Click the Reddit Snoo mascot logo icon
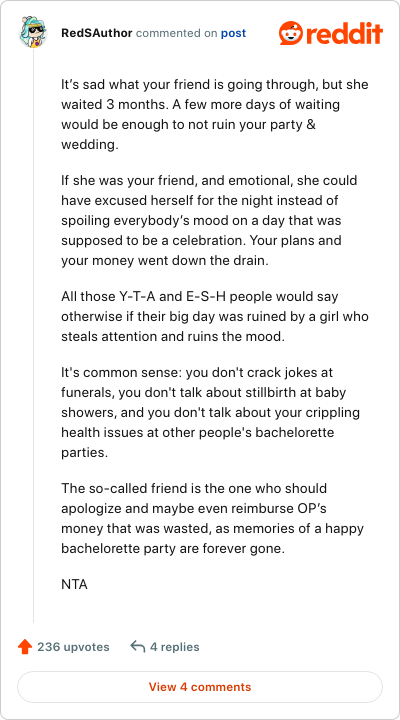Image resolution: width=400 pixels, height=720 pixels. click(x=292, y=33)
